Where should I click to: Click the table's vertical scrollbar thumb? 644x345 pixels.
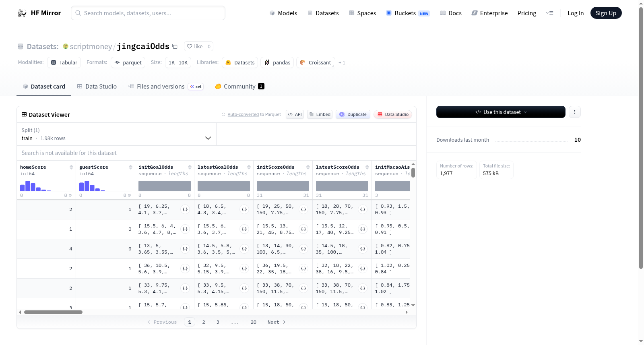pos(413,172)
